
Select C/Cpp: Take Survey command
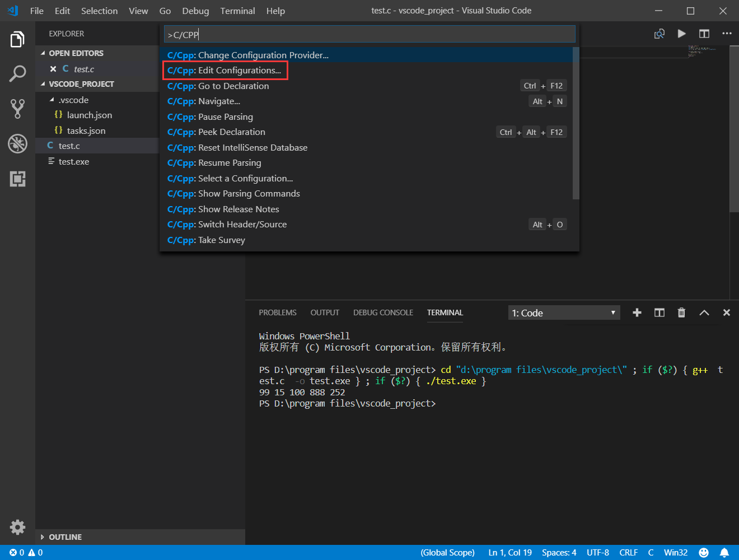(366, 240)
